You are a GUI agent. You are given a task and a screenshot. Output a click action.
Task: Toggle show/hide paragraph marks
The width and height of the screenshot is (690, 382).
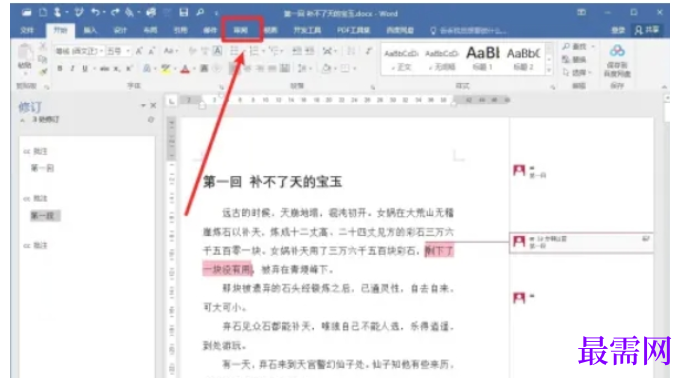[369, 51]
